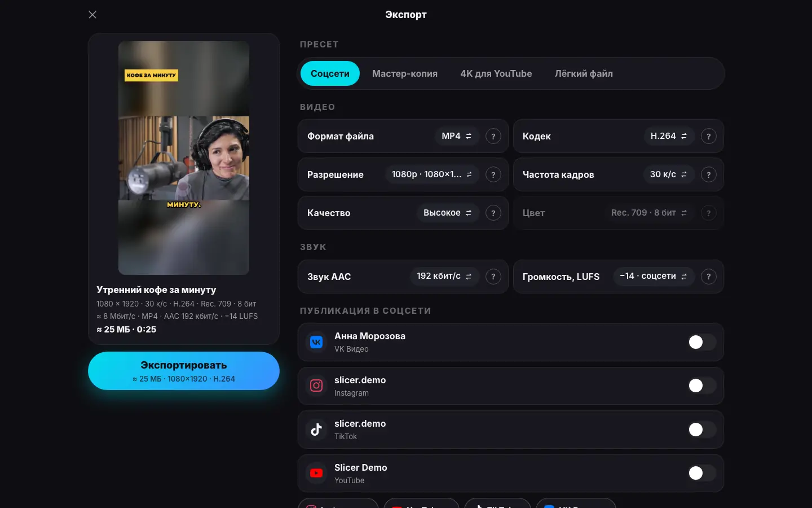Open help for Формат файла

[493, 136]
